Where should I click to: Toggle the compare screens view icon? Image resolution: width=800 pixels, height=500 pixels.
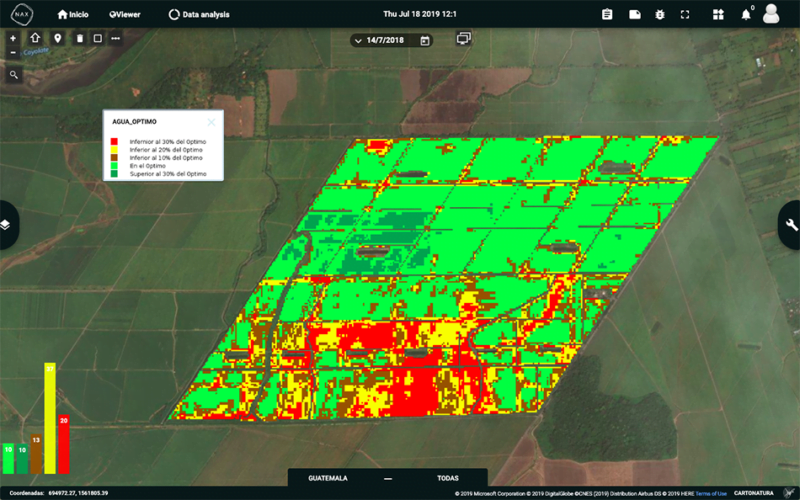[463, 39]
